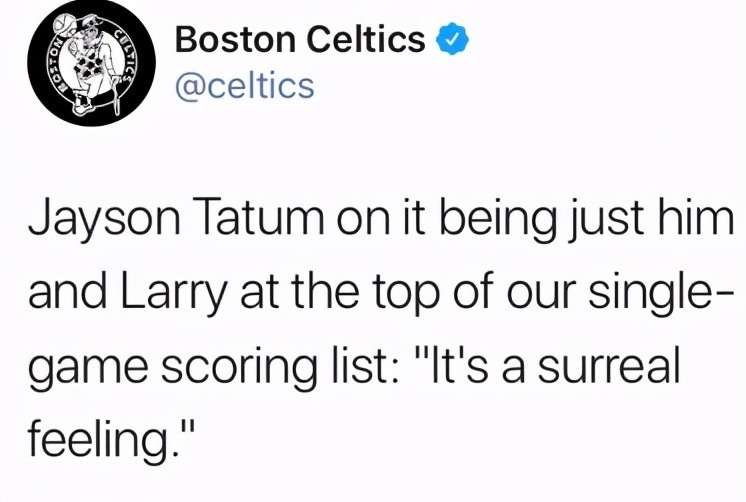Click the "Boston Celtics" display name
The image size is (746, 502).
click(300, 39)
